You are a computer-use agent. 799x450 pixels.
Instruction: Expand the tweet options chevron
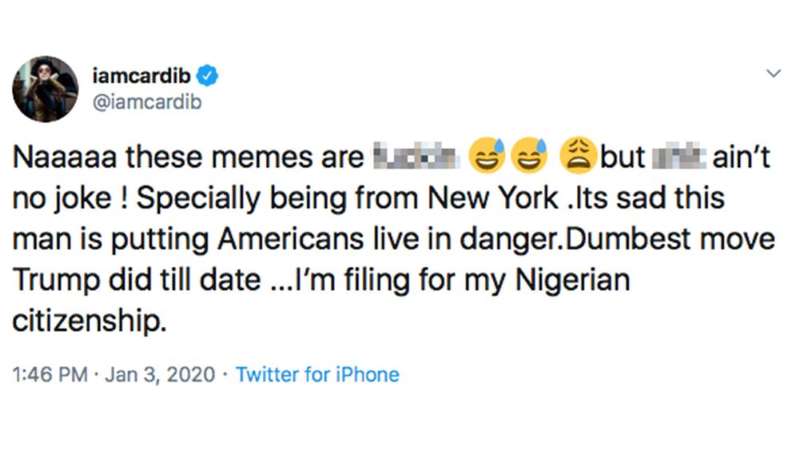coord(773,74)
